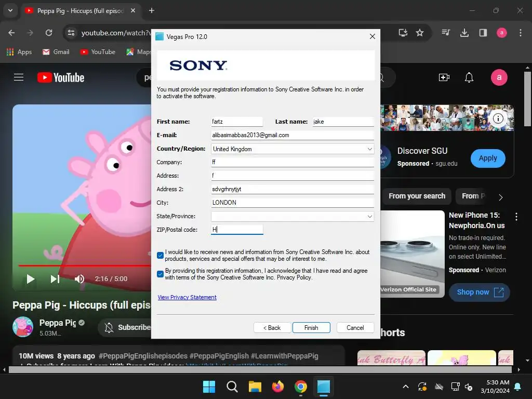
Task: Uncheck privacy policy acknowledgement checkbox
Action: coord(160,274)
